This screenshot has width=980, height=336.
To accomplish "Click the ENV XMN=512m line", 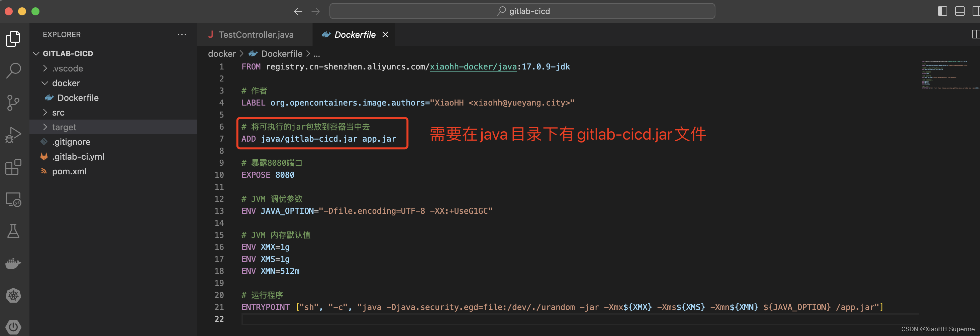I will click(270, 271).
